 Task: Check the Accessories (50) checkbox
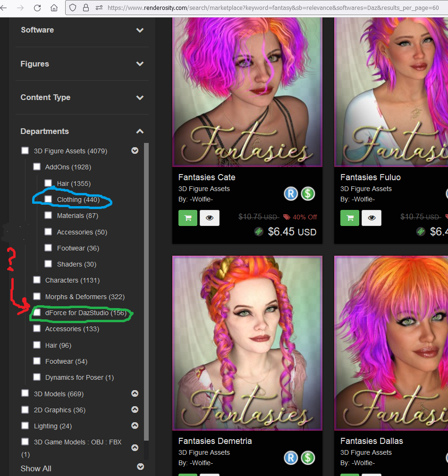(48, 232)
